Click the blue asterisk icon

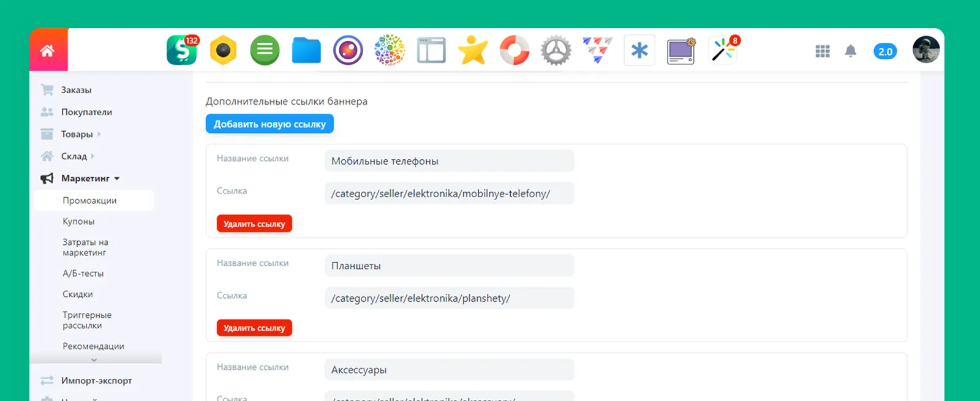[639, 50]
